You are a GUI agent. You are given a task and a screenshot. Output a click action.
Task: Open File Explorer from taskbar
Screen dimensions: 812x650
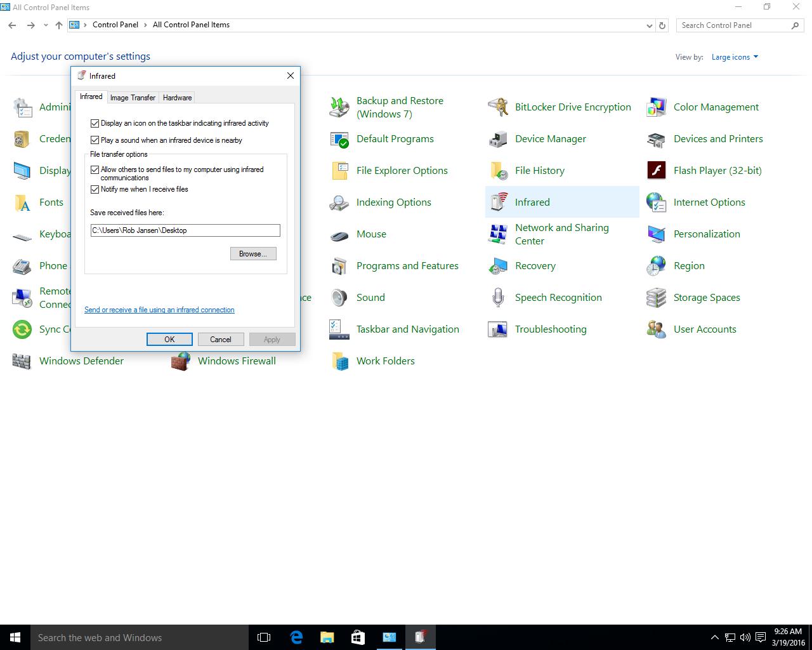[x=327, y=637]
